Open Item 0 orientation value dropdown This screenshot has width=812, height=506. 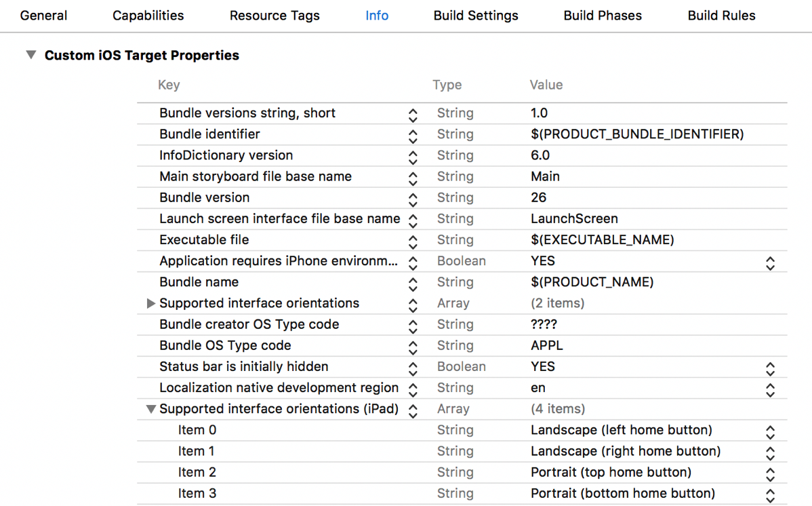click(x=770, y=431)
